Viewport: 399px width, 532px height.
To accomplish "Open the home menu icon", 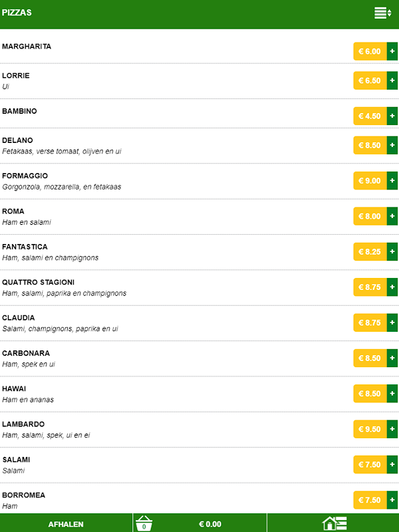I will pyautogui.click(x=334, y=523).
